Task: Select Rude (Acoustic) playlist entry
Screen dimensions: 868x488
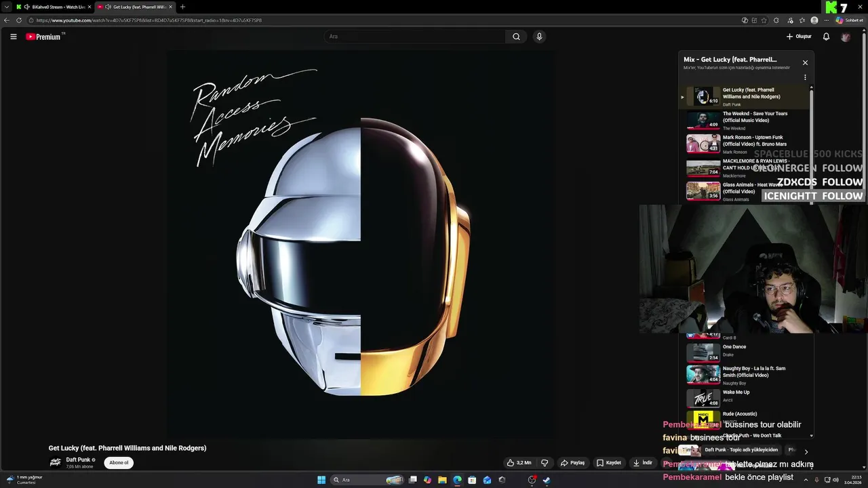Action: tap(746, 418)
